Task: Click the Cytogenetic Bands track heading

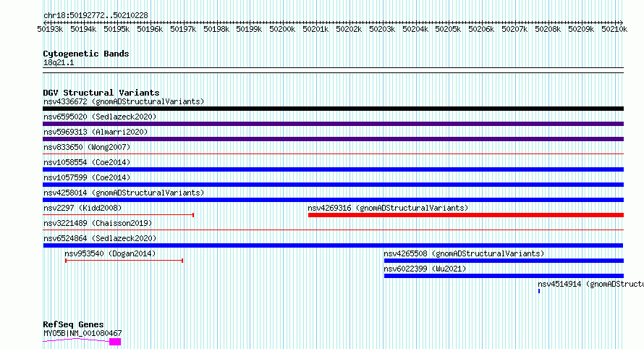Action: pyautogui.click(x=86, y=54)
